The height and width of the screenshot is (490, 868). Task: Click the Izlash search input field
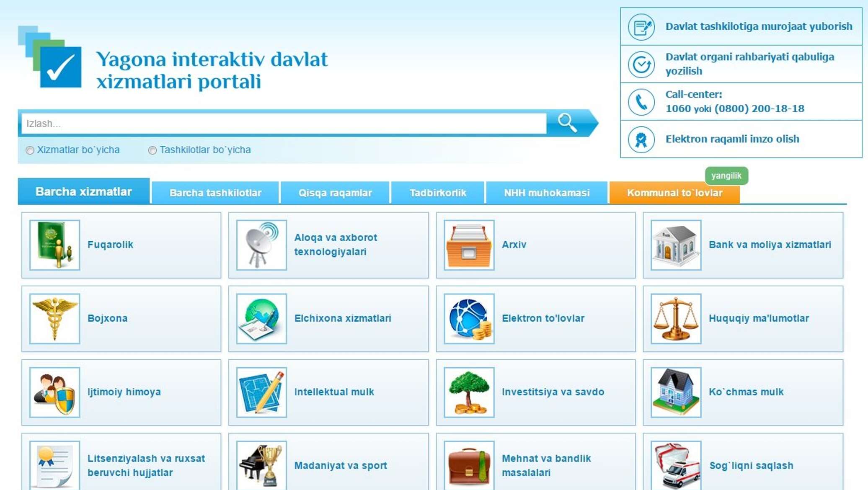(x=283, y=124)
